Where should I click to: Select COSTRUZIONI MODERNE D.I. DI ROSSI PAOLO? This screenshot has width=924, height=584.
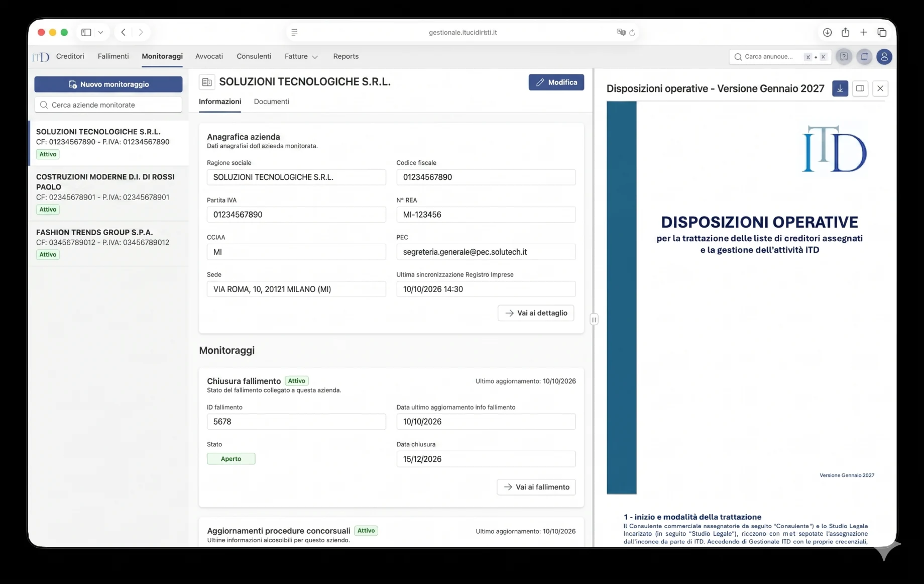tap(109, 193)
